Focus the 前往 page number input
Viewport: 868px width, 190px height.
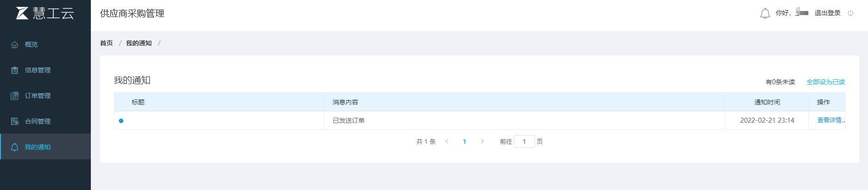click(524, 141)
